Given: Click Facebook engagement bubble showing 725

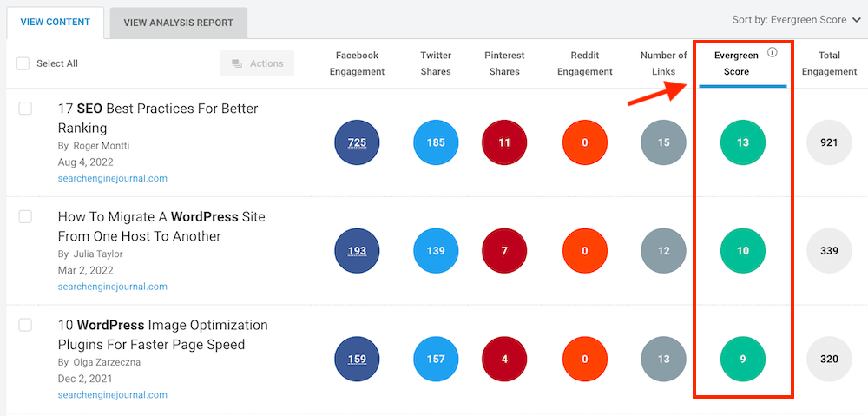Looking at the screenshot, I should tap(357, 142).
